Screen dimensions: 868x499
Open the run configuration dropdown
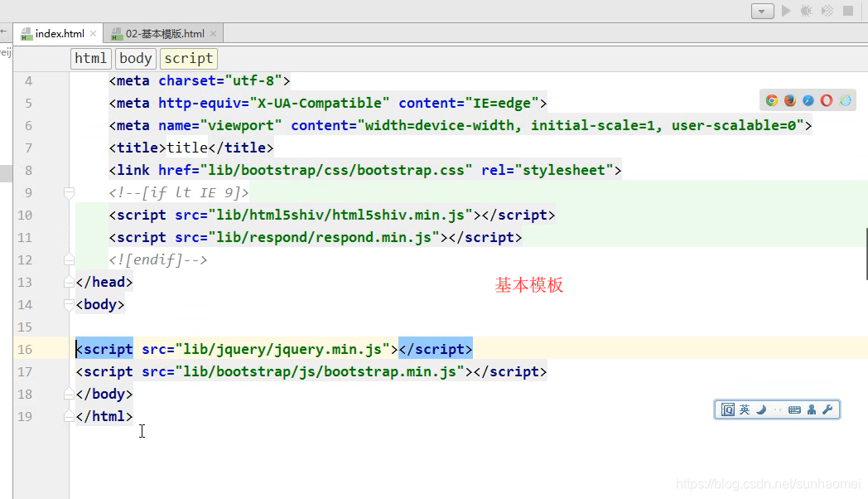[762, 11]
